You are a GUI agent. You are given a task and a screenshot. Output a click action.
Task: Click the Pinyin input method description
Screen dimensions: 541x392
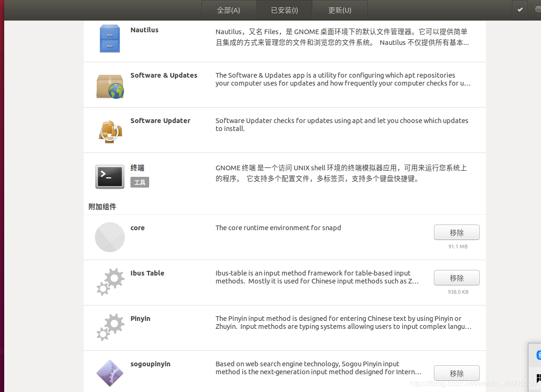click(x=343, y=322)
